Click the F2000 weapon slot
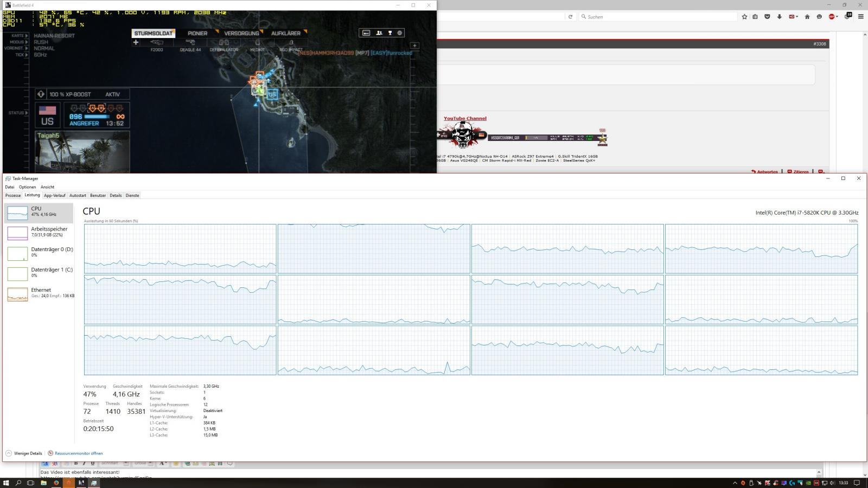The height and width of the screenshot is (488, 868). click(x=157, y=46)
